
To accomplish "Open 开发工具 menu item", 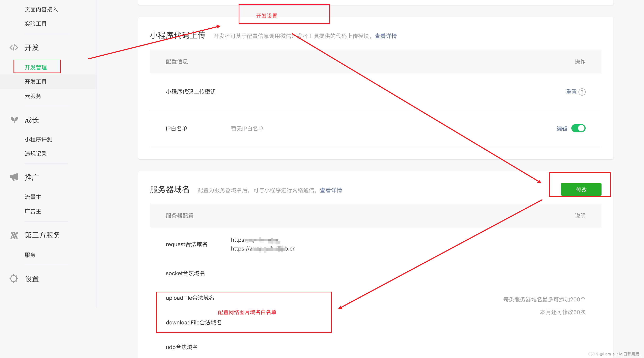I will [36, 82].
